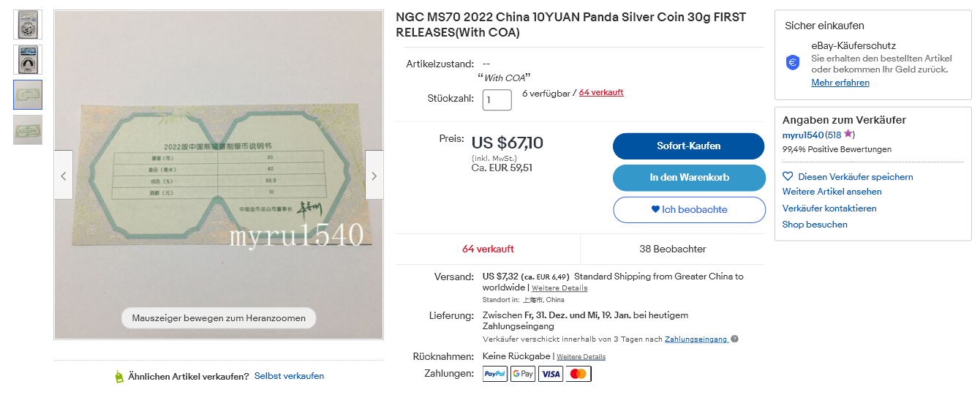
Task: Toggle the Ich beobachte watch button
Action: 689,209
